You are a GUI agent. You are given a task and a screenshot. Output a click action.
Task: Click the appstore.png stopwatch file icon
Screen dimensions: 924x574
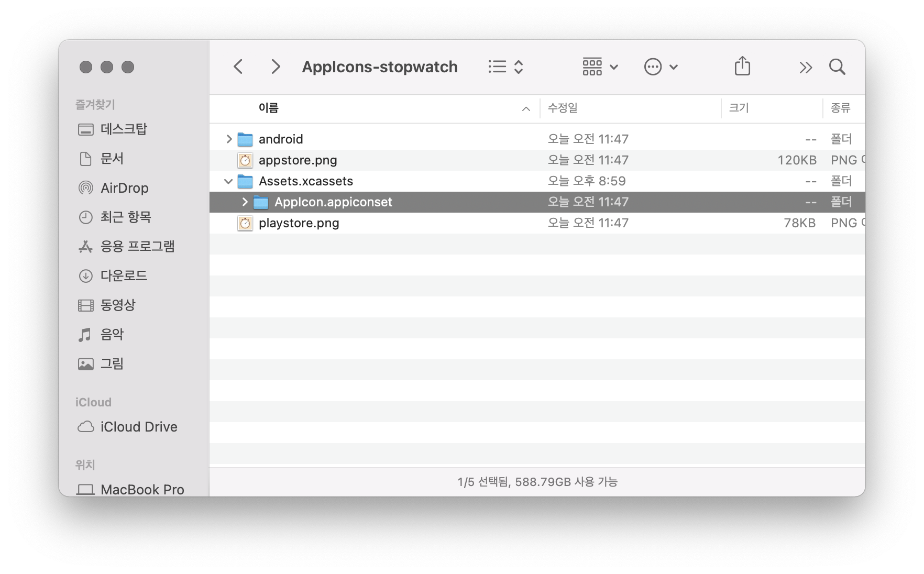click(245, 160)
